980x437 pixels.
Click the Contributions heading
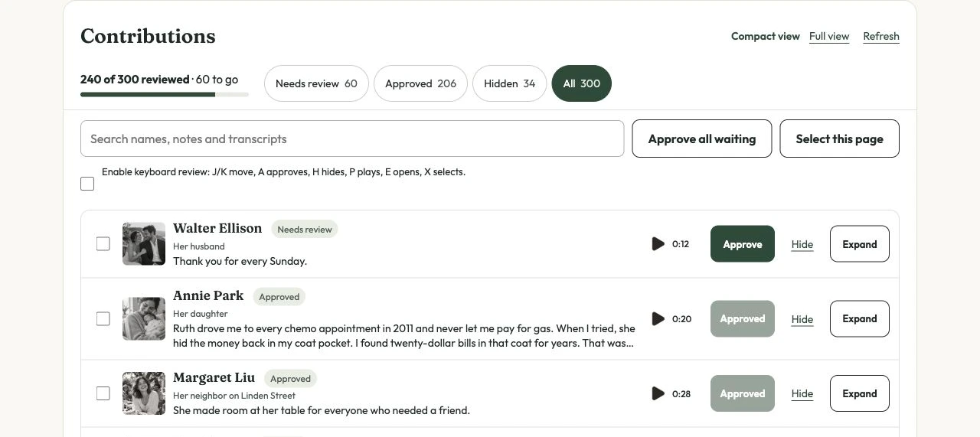(148, 36)
